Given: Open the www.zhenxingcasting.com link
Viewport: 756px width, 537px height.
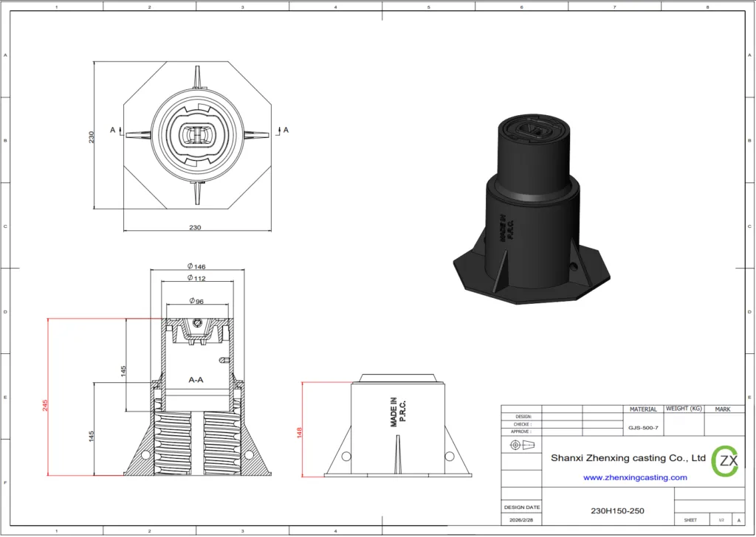Looking at the screenshot, I should point(635,477).
